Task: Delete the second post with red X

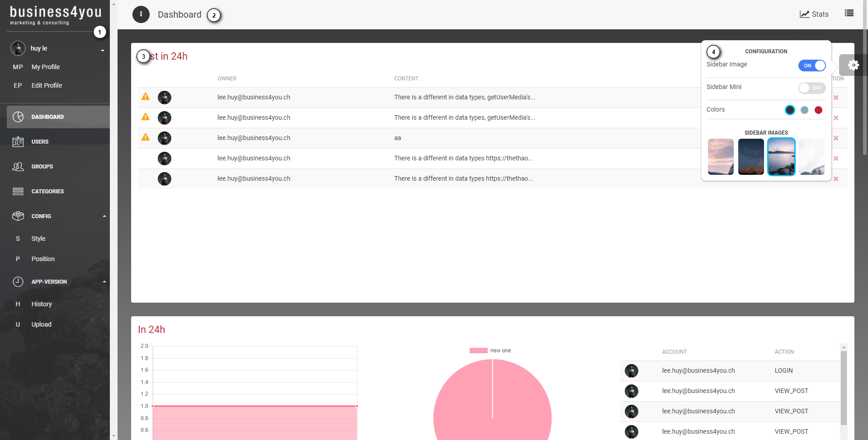Action: tap(836, 118)
